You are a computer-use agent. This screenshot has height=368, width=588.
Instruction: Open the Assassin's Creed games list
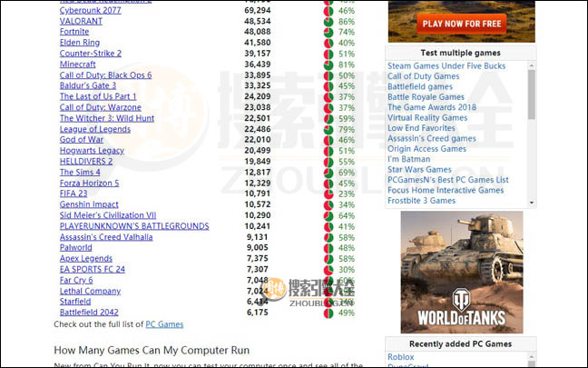pos(432,138)
